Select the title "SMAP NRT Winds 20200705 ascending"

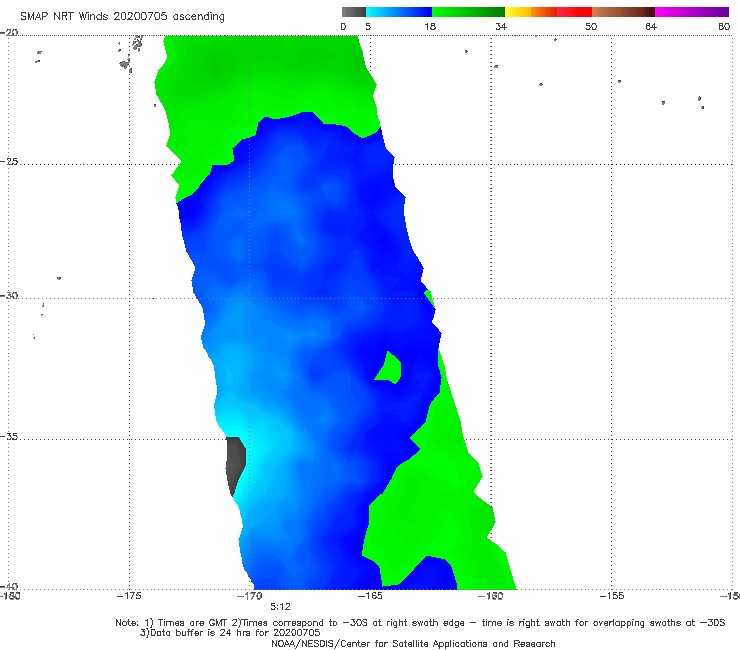(122, 17)
